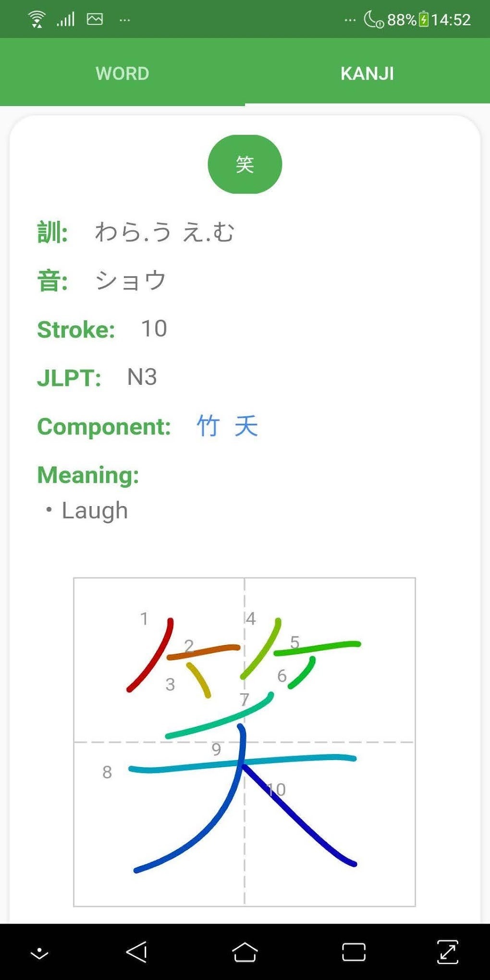Open the recent apps square icon

354,952
